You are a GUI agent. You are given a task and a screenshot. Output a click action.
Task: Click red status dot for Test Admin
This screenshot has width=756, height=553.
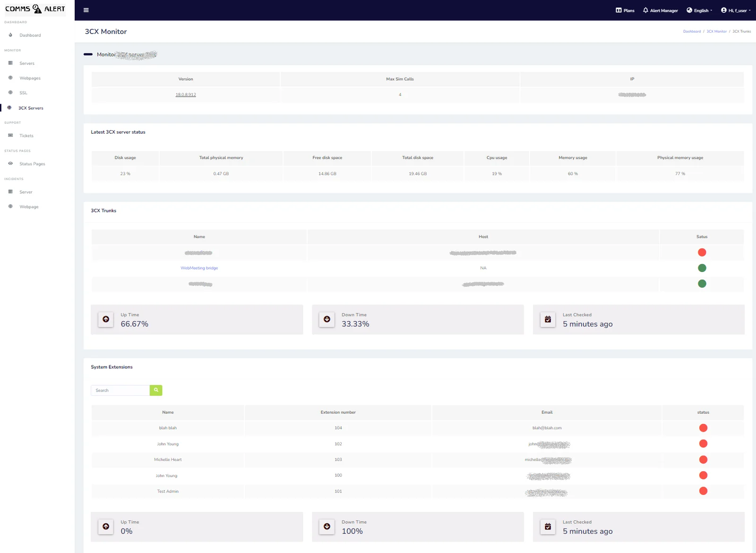(x=703, y=491)
